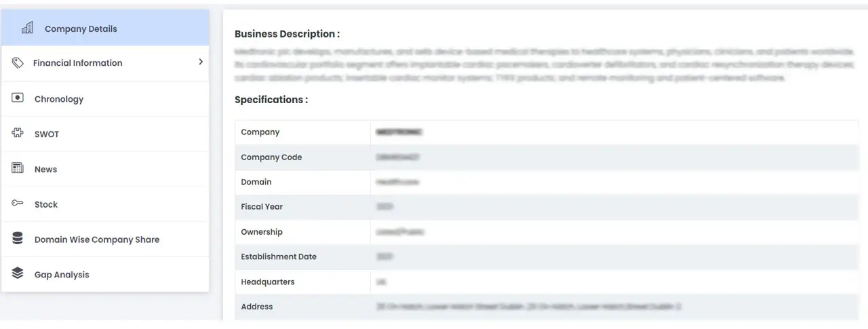Screen dimensions: 868x329
Task: Click the Chronology sidebar icon
Action: point(18,98)
